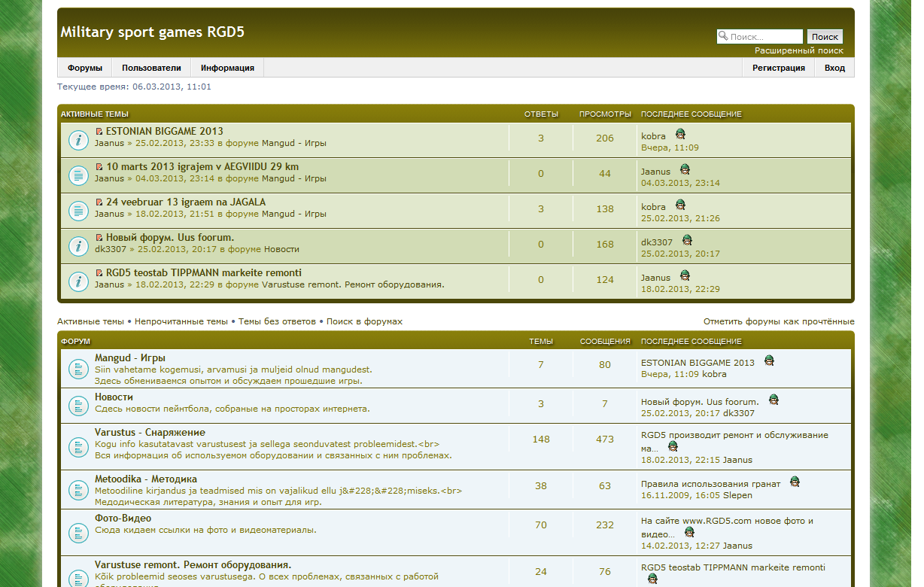Screen dimensions: 924x587
Task: Click small new-post icon before RGD5 teostab TIPPMANN title
Action: coord(99,273)
